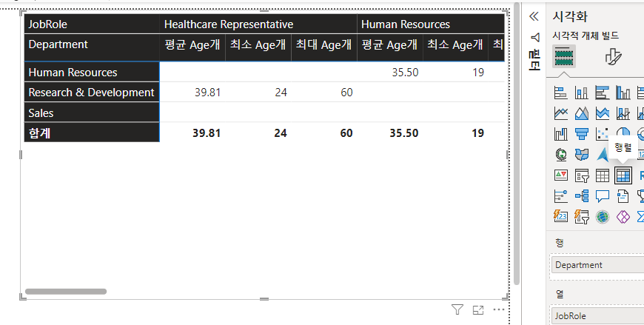This screenshot has width=644, height=325.
Task: Click the matrix horizontal scrollbar thumb
Action: (66, 292)
